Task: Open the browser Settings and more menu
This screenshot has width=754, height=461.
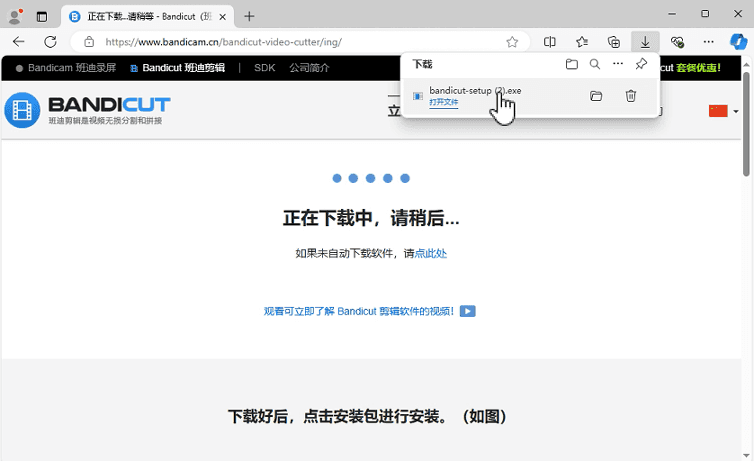Action: pyautogui.click(x=708, y=42)
